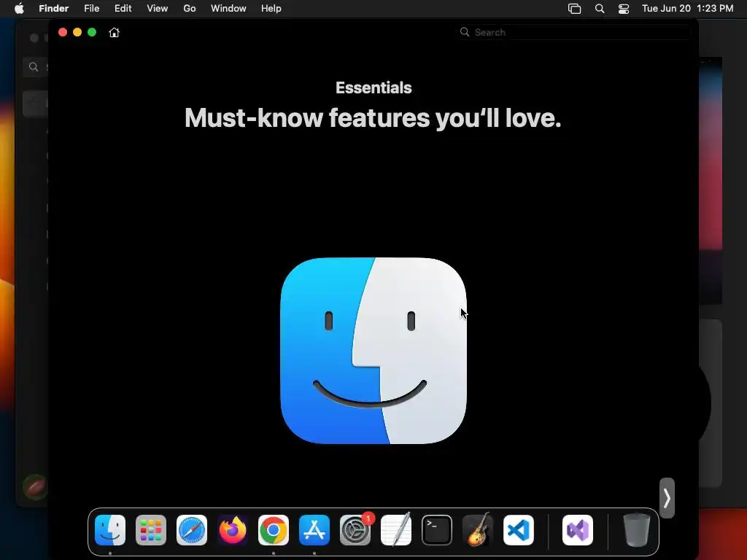Click the date and time clock

point(687,8)
